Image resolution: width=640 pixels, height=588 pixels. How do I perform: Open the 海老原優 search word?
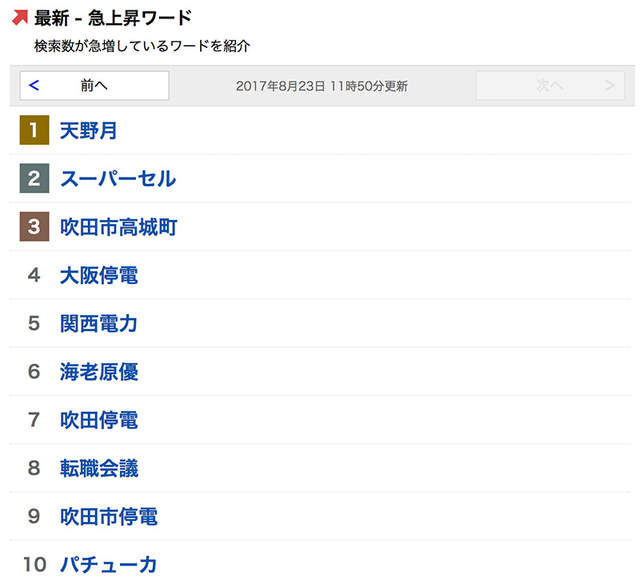tap(98, 372)
